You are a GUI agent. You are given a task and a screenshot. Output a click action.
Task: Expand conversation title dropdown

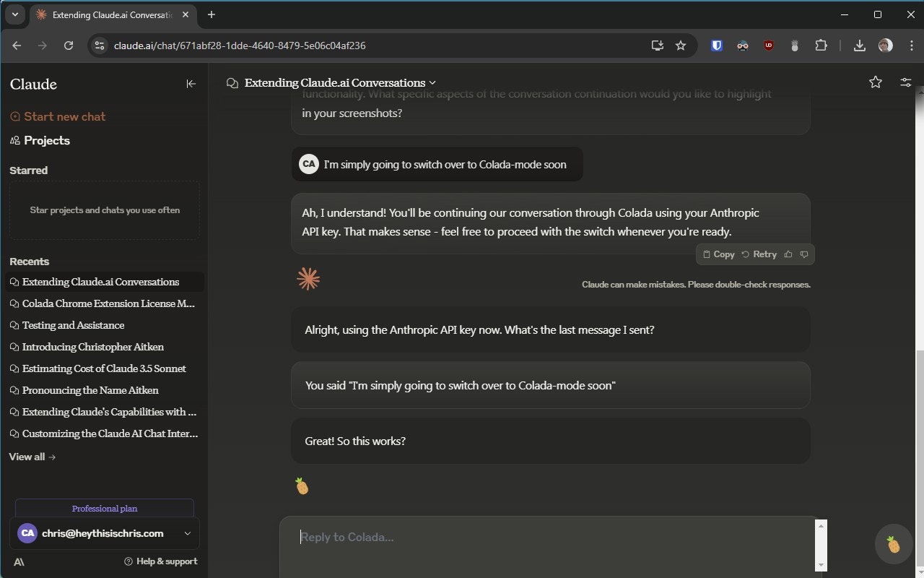coord(432,83)
